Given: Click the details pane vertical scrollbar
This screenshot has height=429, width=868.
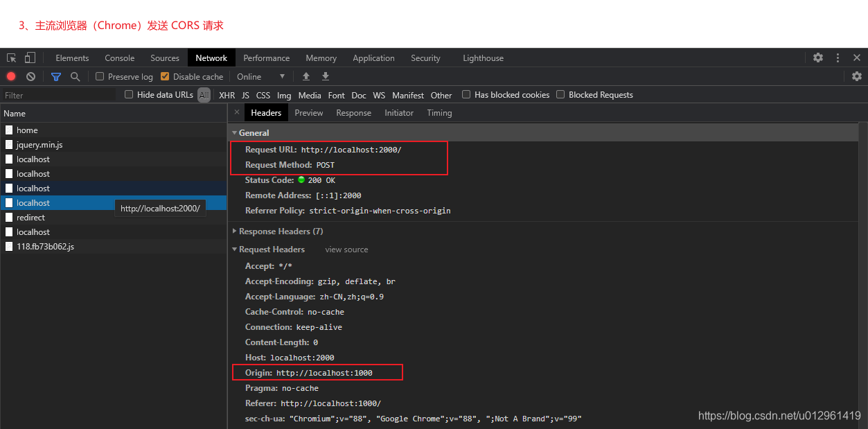Looking at the screenshot, I should [863, 275].
